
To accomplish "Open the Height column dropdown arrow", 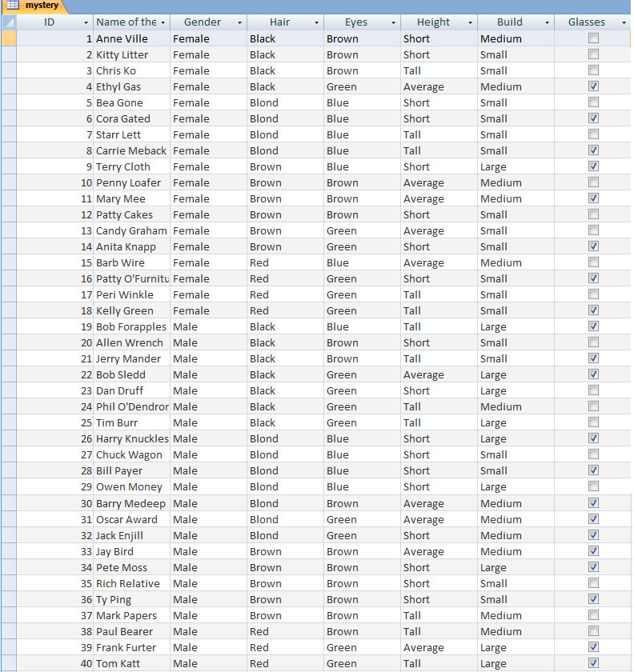I will (470, 22).
